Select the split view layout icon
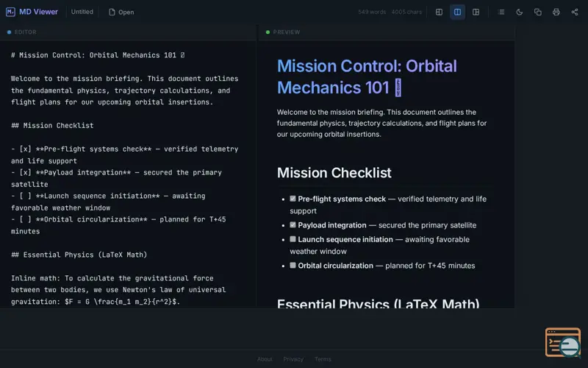The image size is (588, 368). [457, 12]
